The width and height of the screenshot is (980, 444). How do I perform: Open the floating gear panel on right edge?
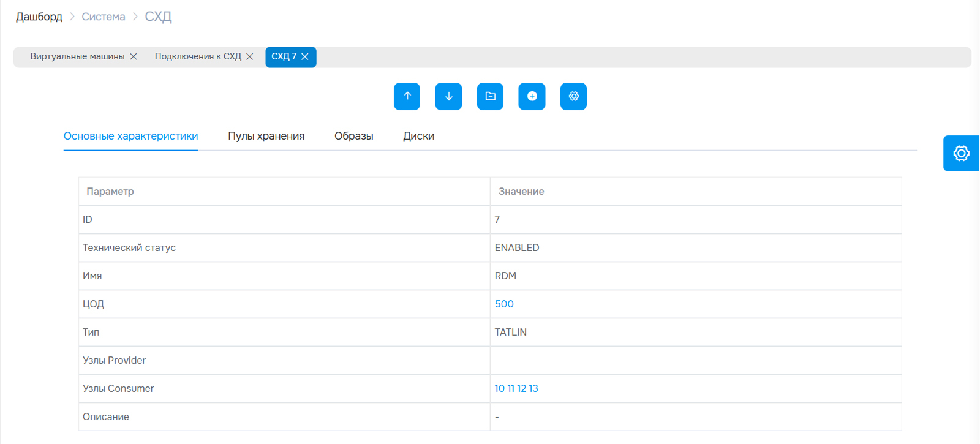[961, 153]
